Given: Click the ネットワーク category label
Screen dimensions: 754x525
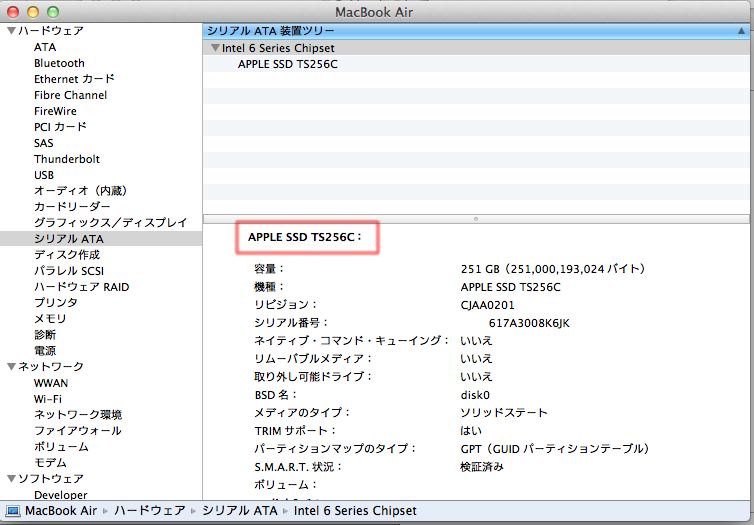Looking at the screenshot, I should point(51,366).
